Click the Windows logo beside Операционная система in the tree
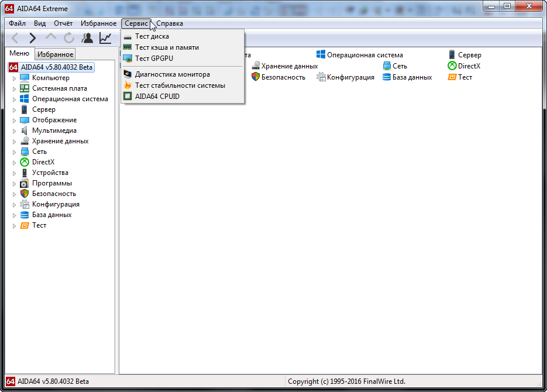Image resolution: width=547 pixels, height=392 pixels. (25, 99)
